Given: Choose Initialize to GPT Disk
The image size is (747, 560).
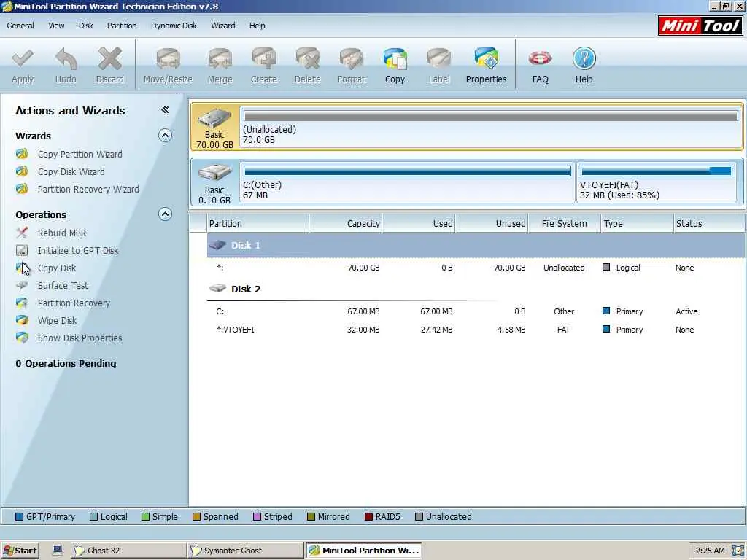Looking at the screenshot, I should coord(77,251).
